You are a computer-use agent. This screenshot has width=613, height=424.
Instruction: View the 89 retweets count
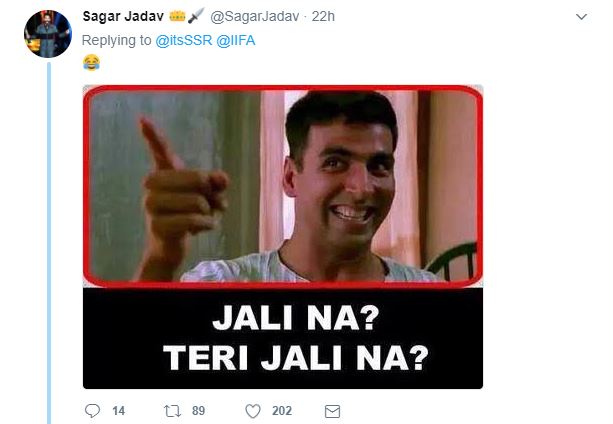pos(199,411)
